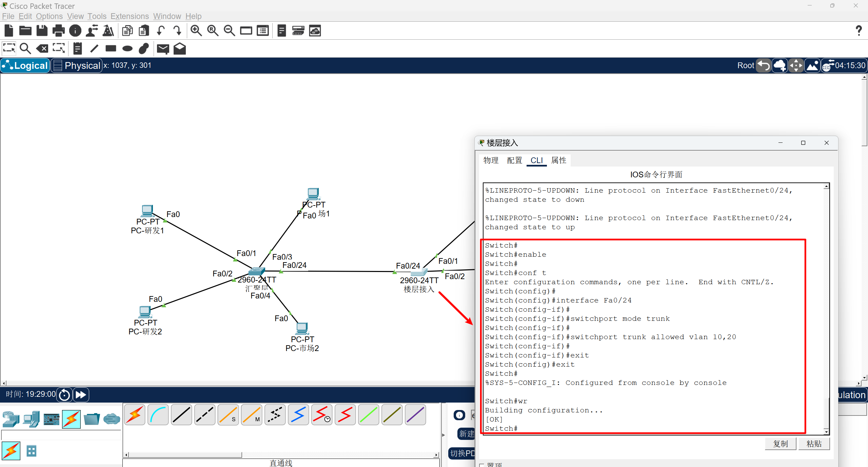The height and width of the screenshot is (467, 868).
Task: Launch the Activity Wizard hat icon
Action: [x=108, y=31]
